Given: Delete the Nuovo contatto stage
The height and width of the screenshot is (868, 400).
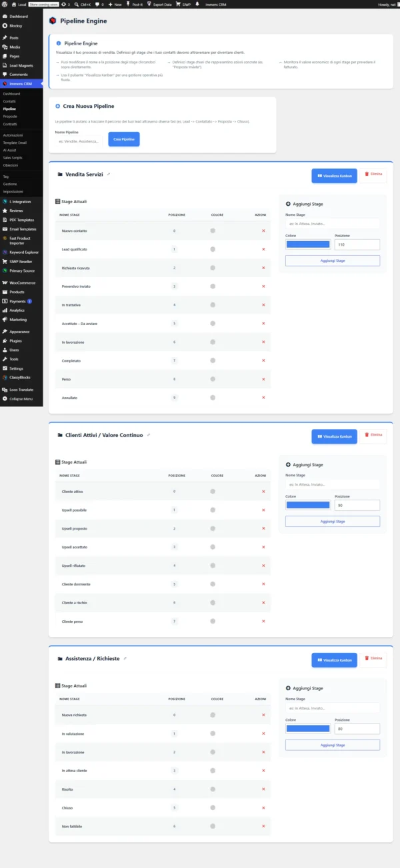Looking at the screenshot, I should pos(263,230).
